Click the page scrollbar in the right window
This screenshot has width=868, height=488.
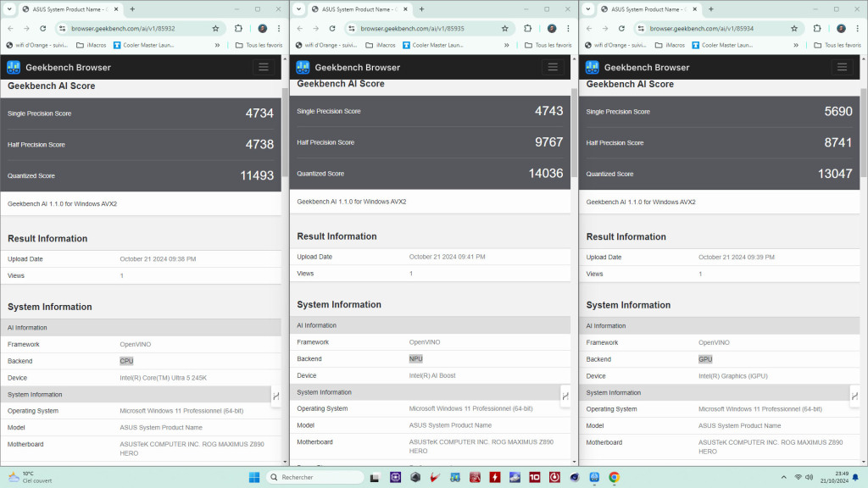click(x=864, y=133)
